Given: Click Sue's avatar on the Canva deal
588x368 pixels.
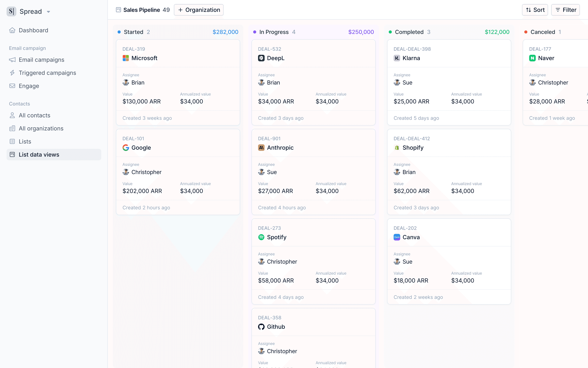Looking at the screenshot, I should coord(397,262).
